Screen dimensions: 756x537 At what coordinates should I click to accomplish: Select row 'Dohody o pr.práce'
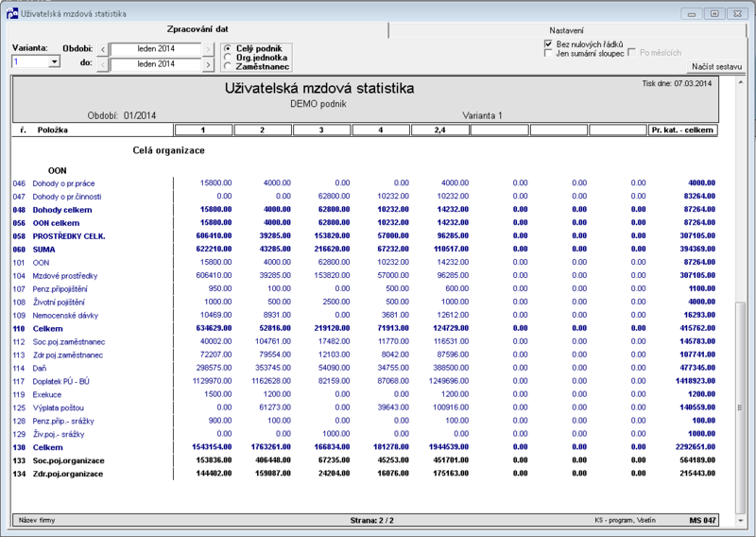(x=364, y=183)
